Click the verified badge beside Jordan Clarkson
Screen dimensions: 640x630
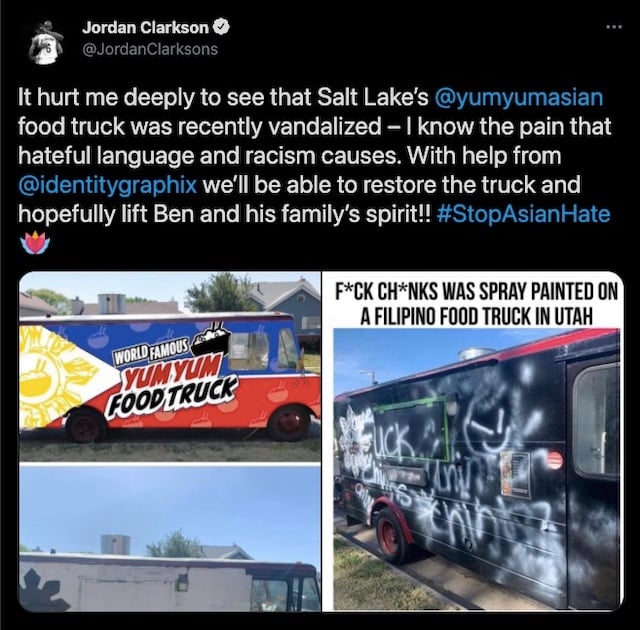tap(222, 27)
